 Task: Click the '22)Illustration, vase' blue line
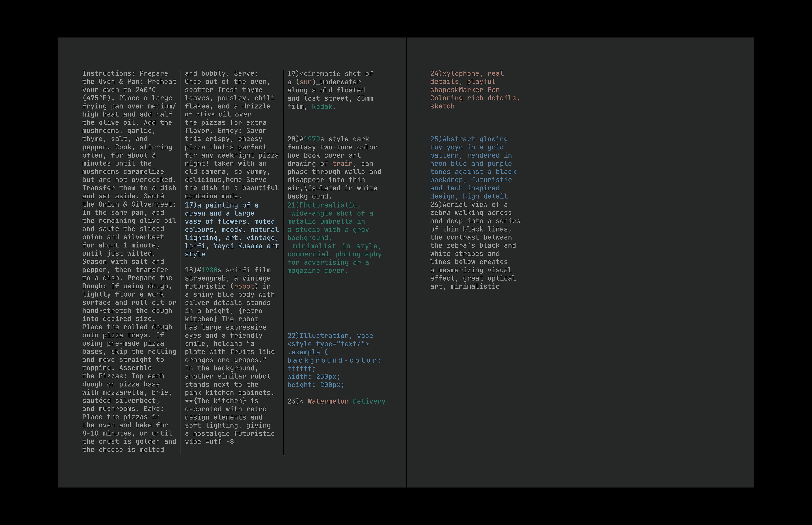tap(330, 336)
